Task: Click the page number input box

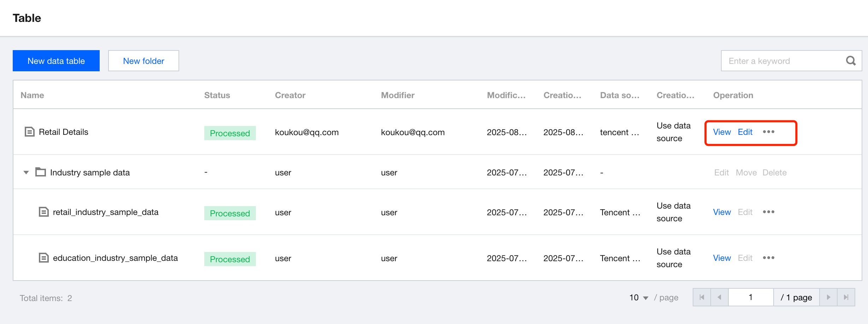Action: click(751, 298)
